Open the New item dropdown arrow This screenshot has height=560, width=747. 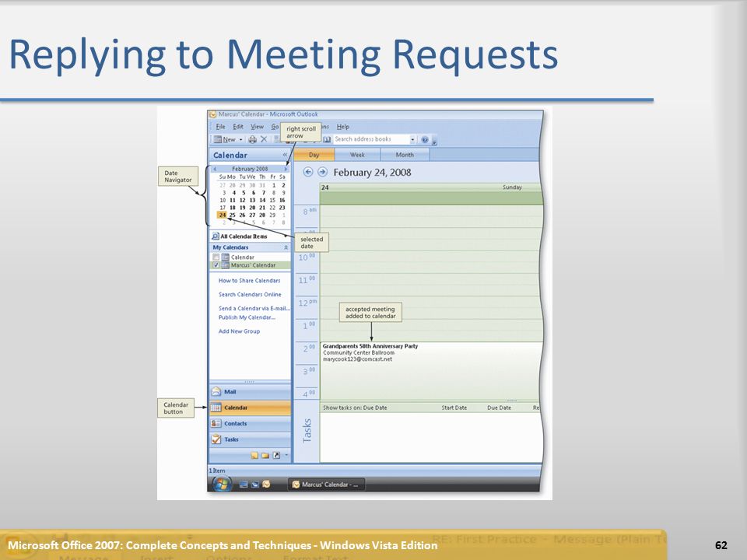pos(240,139)
